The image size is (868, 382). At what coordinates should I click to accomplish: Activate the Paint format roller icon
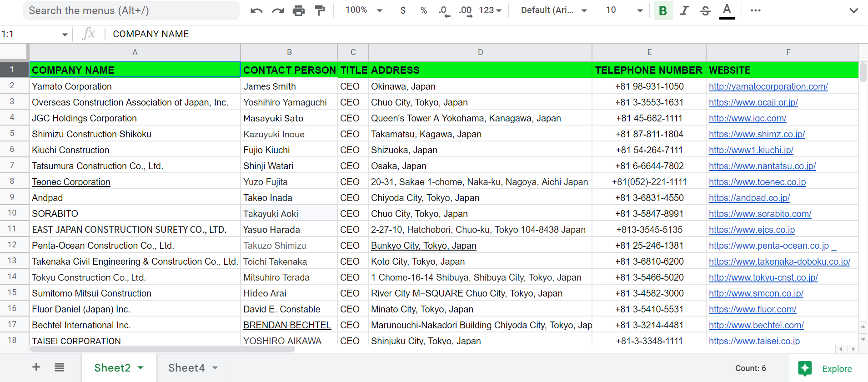320,10
